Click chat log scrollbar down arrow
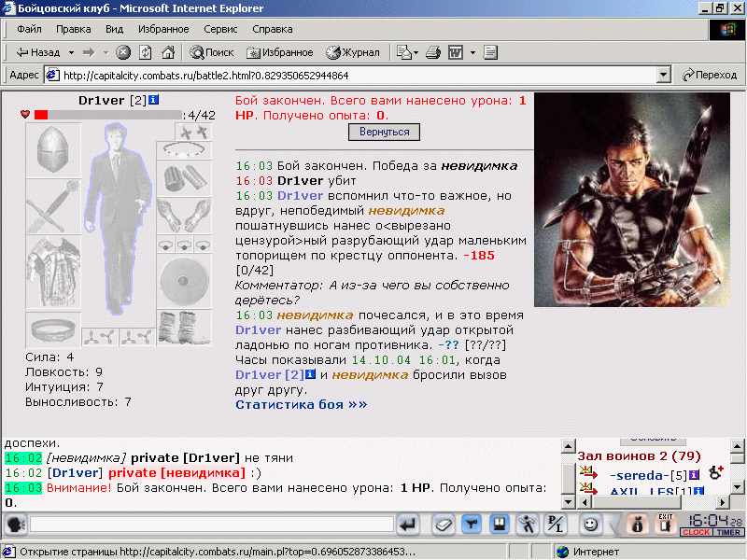 point(568,502)
